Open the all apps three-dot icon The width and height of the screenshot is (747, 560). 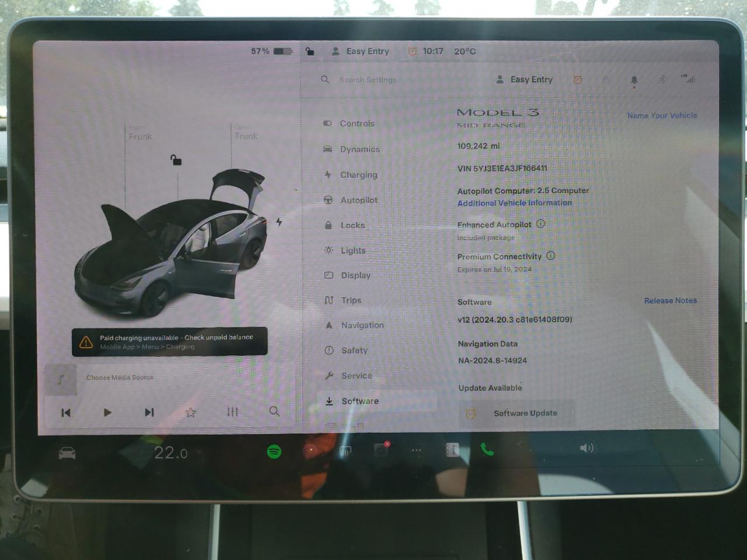(416, 450)
